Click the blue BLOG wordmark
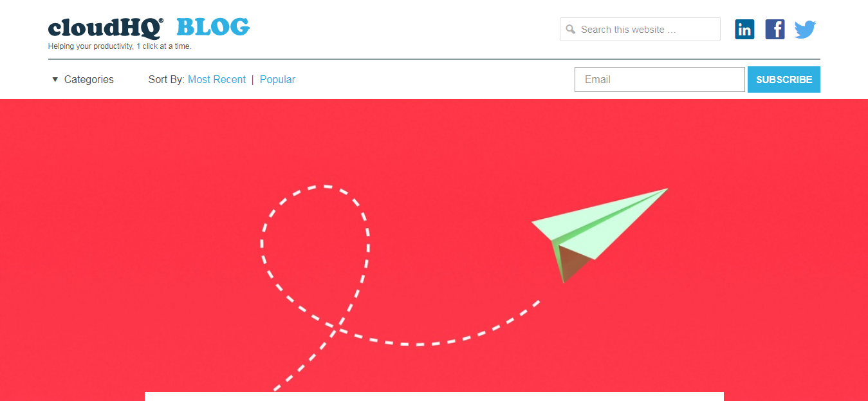Viewport: 868px width, 401px height. [x=213, y=27]
